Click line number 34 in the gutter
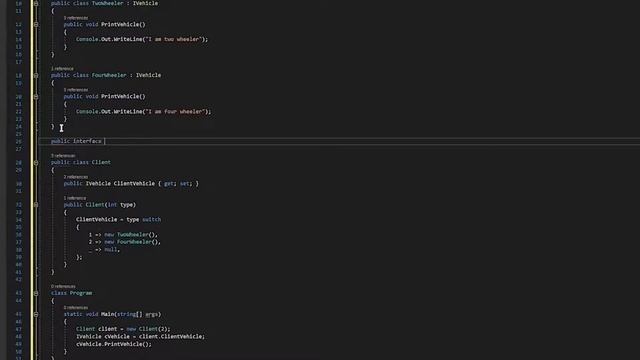640x360 pixels. point(18,220)
